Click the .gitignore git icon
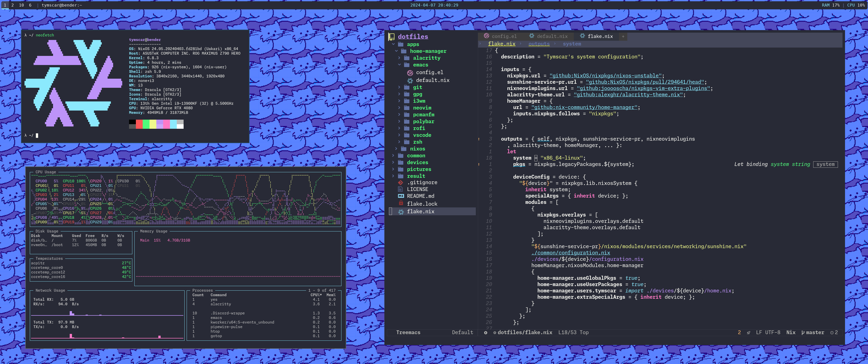This screenshot has width=868, height=364. click(x=401, y=183)
